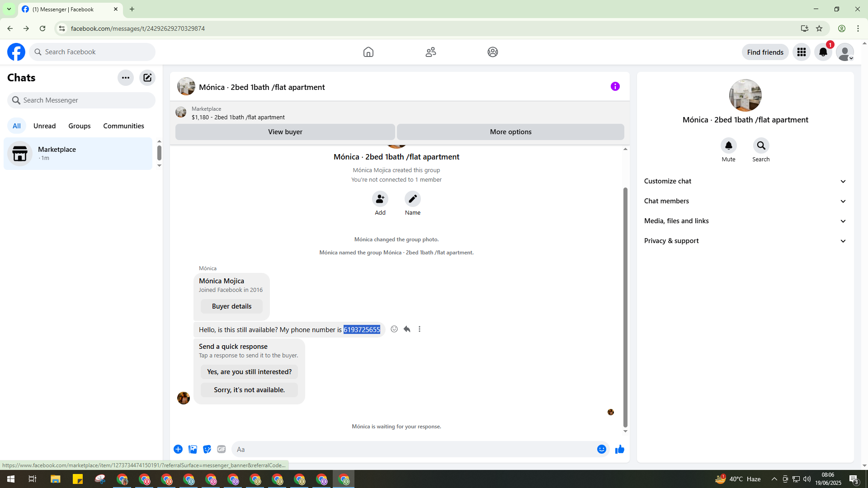Switch to the Communities filter

124,126
